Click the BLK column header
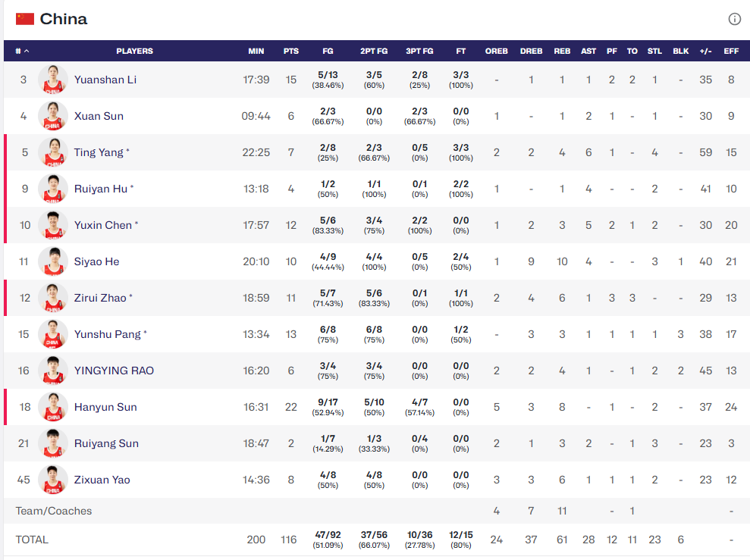Viewport: 750px width, 560px height. pos(681,51)
